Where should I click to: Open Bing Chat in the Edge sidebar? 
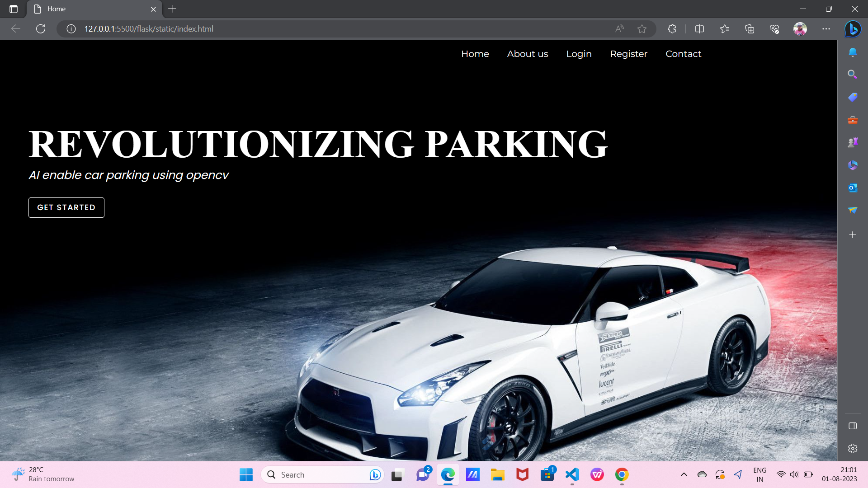click(853, 29)
